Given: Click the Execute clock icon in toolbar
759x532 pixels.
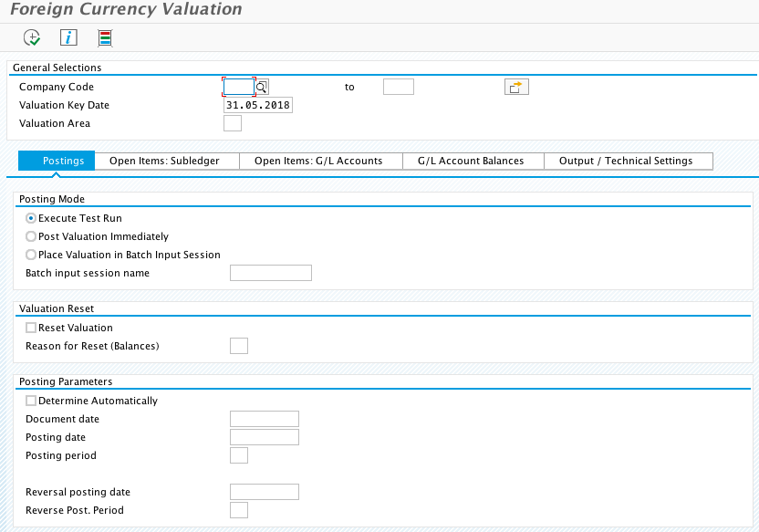Looking at the screenshot, I should click(32, 37).
